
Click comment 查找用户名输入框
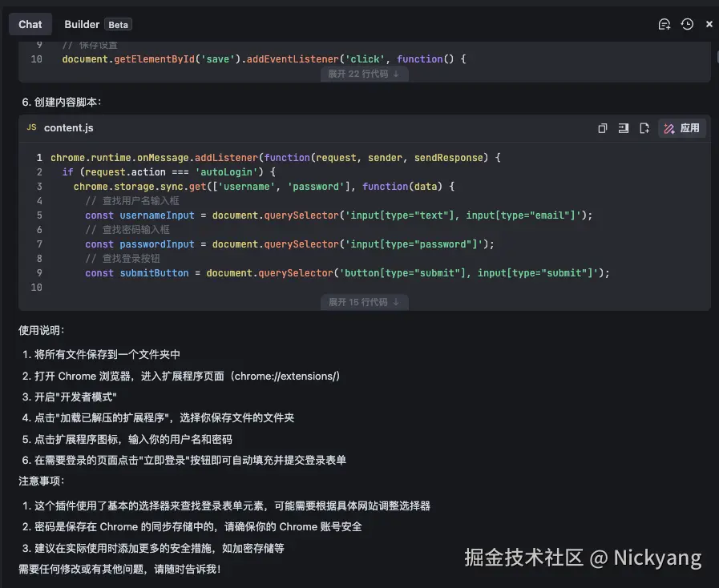click(x=132, y=201)
